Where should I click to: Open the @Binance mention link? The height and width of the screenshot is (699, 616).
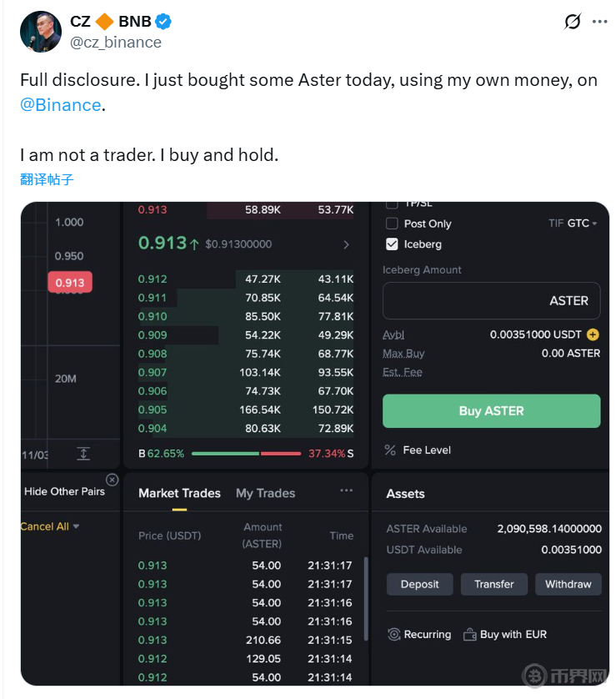(x=60, y=105)
